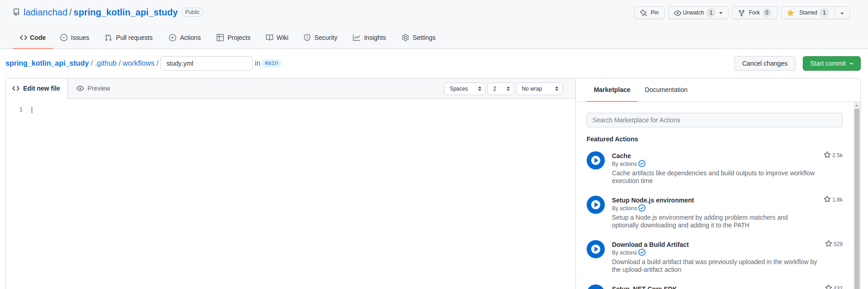
Task: Cancel changes to the file
Action: 765,63
